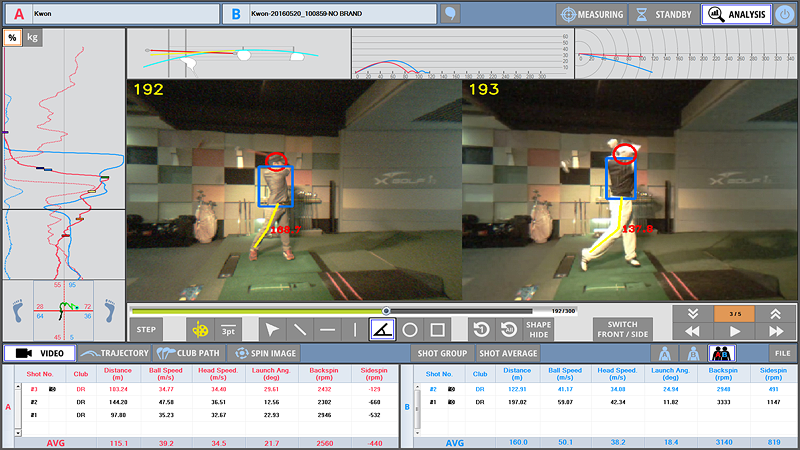Image resolution: width=800 pixels, height=450 pixels.
Task: Switch weight display to percent
Action: [x=12, y=37]
